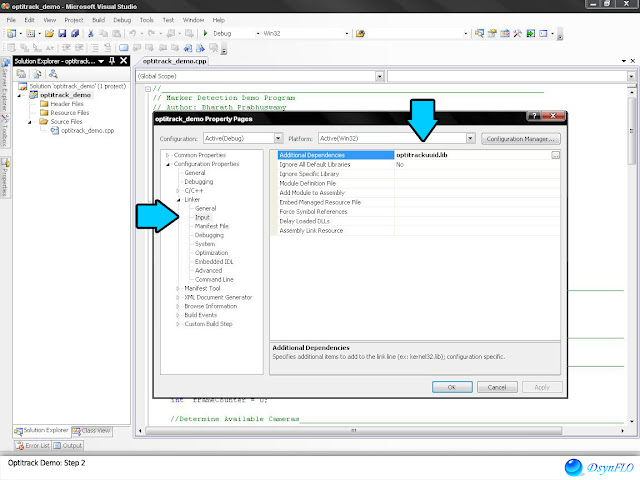Viewport: 640px width, 480px height.
Task: Click the editor vertical scrollbar thumb
Action: (x=631, y=132)
